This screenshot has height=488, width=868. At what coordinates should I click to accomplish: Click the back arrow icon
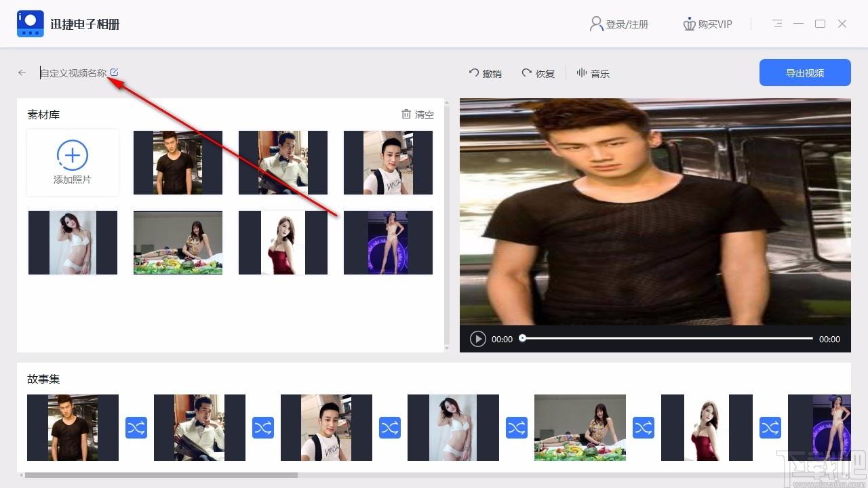point(22,73)
